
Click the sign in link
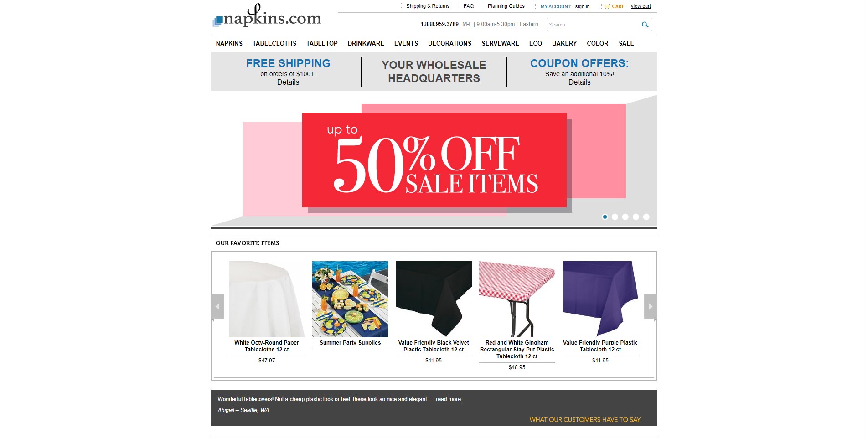[582, 7]
